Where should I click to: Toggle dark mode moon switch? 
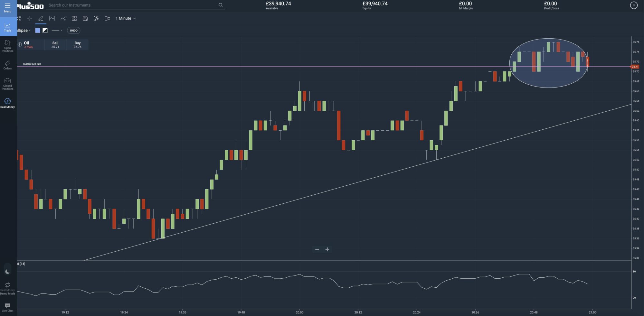click(x=7, y=272)
